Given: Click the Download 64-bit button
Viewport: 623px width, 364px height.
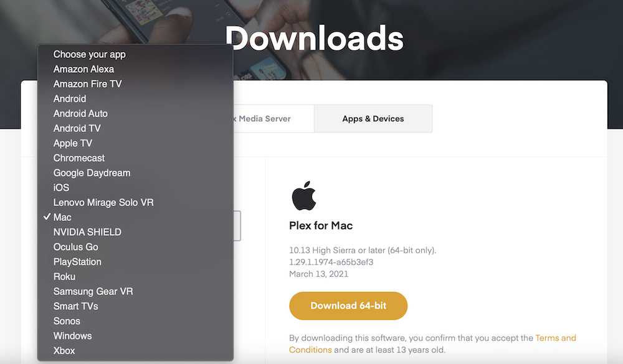Looking at the screenshot, I should click(x=348, y=306).
